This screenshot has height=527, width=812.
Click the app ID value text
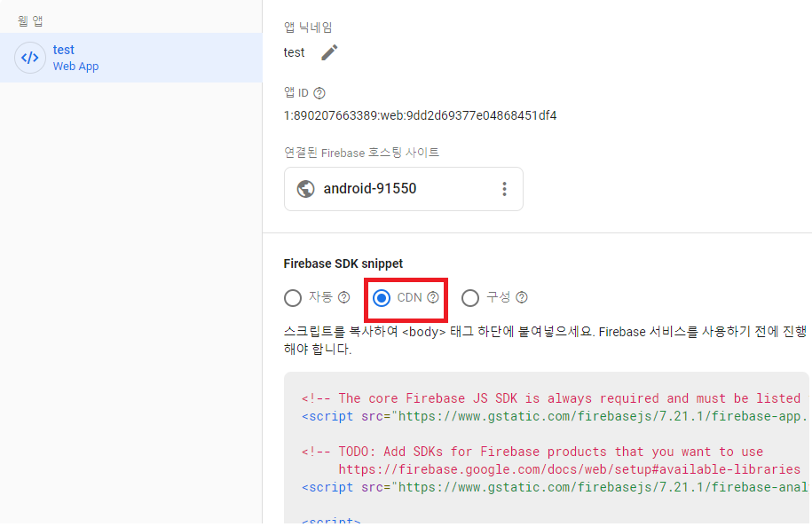click(x=420, y=115)
